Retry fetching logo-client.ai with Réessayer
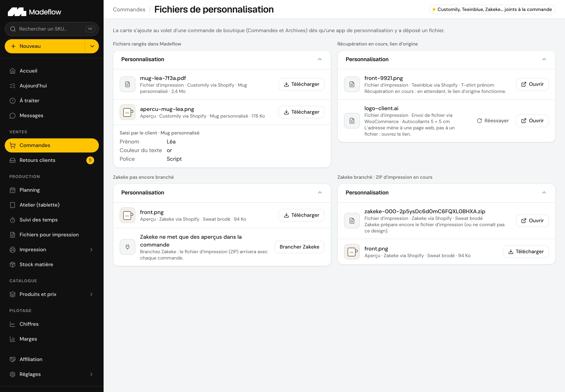The height and width of the screenshot is (392, 565). point(493,121)
